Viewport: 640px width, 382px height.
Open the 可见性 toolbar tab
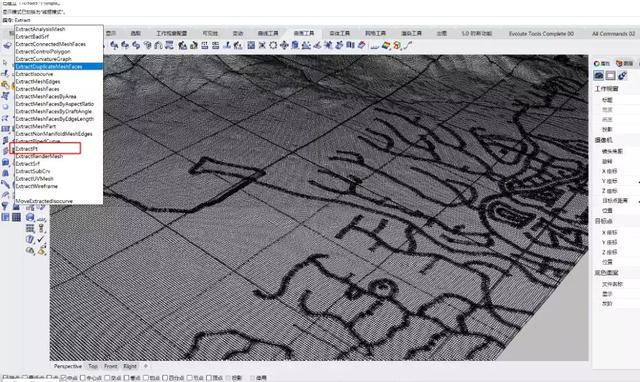210,33
